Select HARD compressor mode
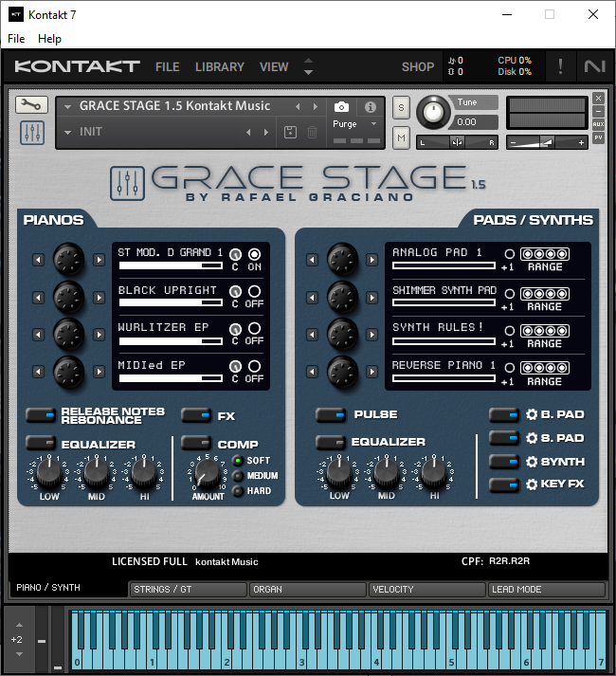This screenshot has width=616, height=676. [238, 490]
